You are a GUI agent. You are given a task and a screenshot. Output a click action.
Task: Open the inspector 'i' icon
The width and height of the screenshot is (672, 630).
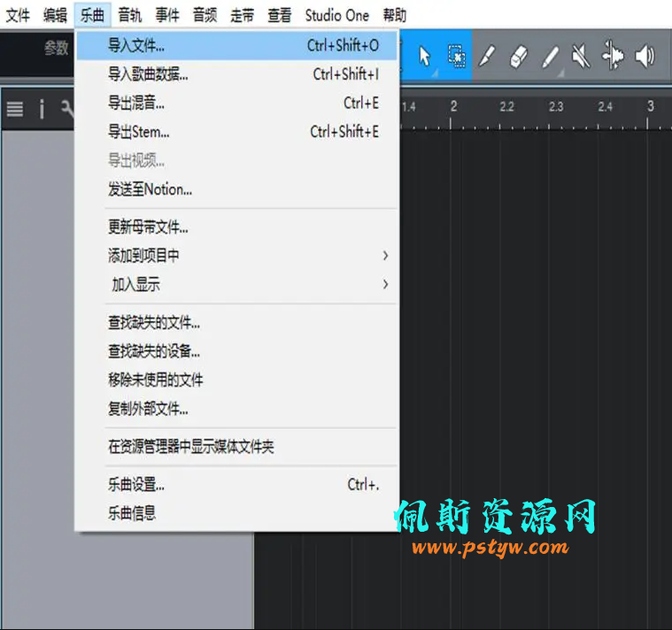[42, 109]
